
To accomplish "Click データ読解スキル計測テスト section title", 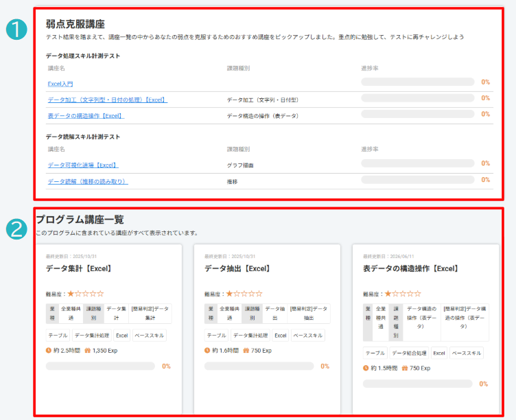I will click(x=83, y=137).
